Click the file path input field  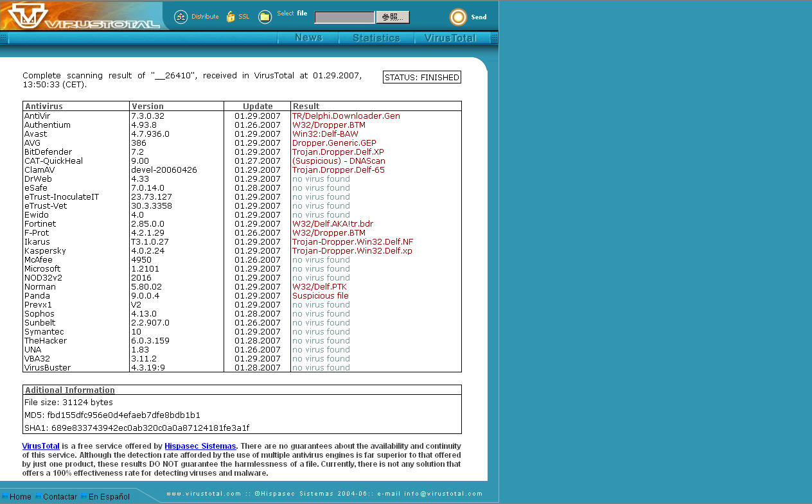344,17
